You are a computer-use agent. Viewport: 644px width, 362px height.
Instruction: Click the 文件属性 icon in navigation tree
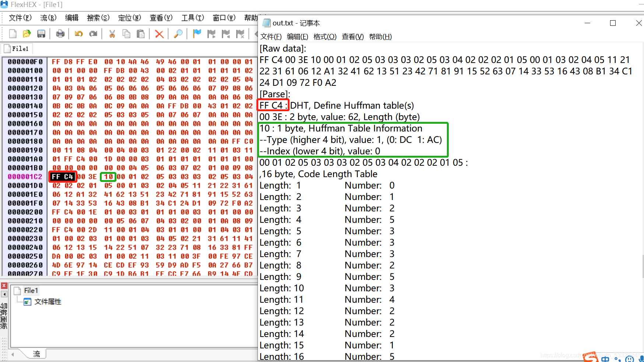pyautogui.click(x=27, y=302)
